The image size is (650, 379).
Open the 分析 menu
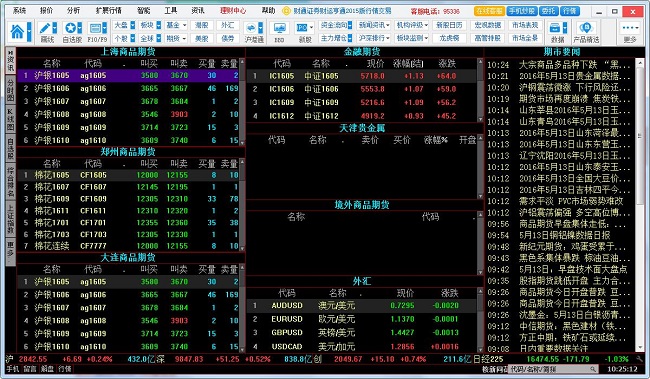pyautogui.click(x=73, y=10)
